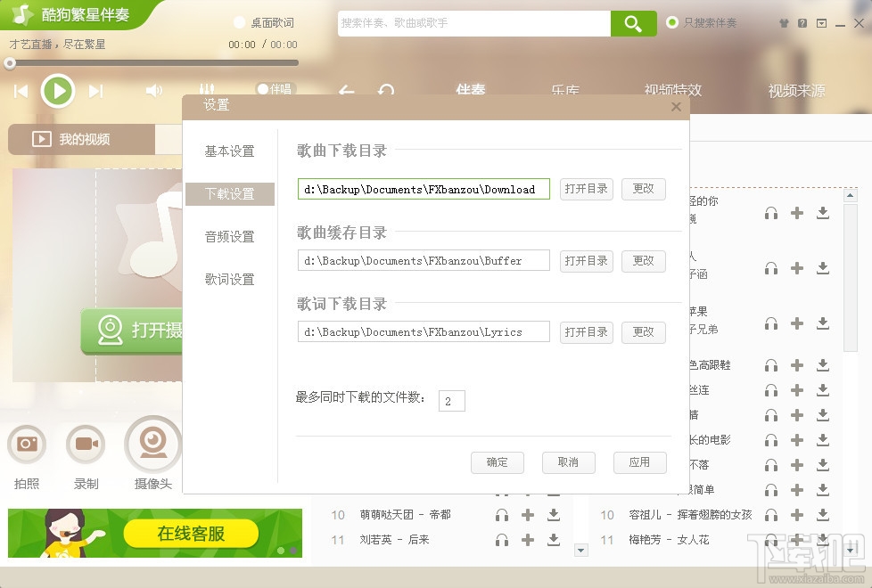Open the 视频特效 menu
The height and width of the screenshot is (588, 872).
point(673,90)
